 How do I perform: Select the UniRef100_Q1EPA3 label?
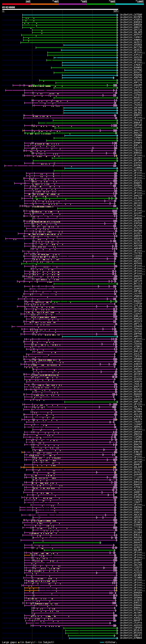point(131,93)
